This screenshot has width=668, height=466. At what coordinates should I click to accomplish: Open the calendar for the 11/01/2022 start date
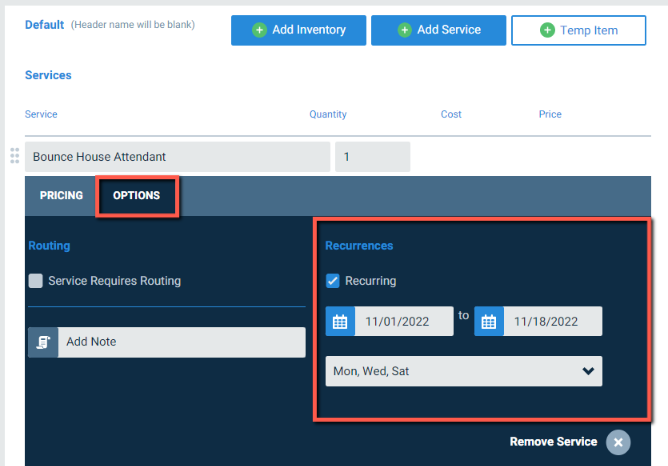[340, 321]
